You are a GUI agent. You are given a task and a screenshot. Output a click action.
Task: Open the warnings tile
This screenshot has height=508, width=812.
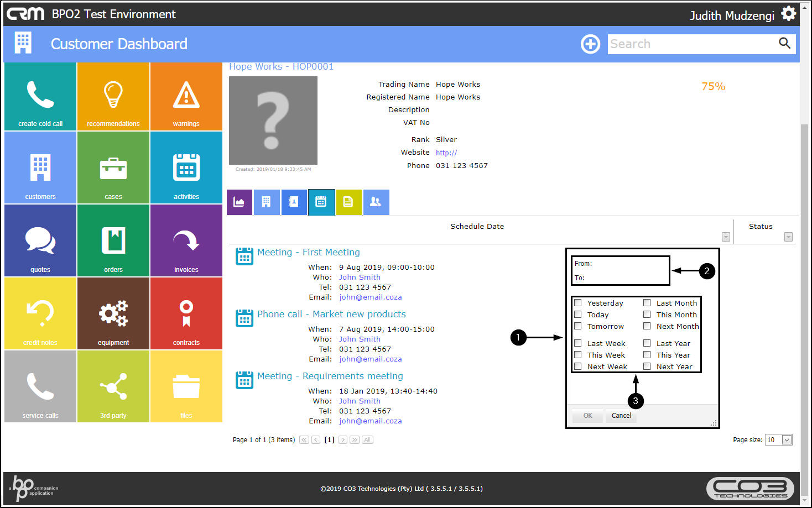[186, 96]
